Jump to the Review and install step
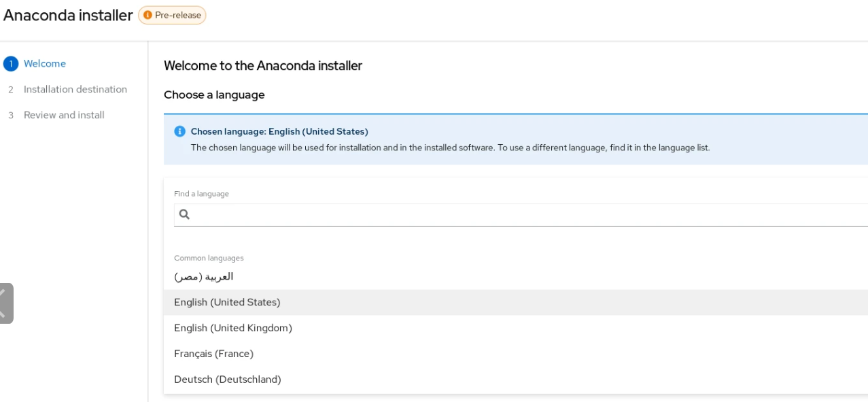Image resolution: width=868 pixels, height=402 pixels. coord(64,116)
